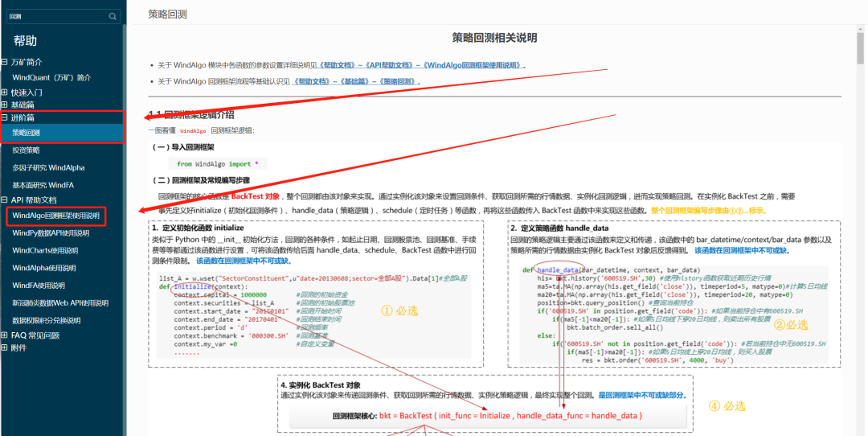Click the inline WindAlgo code tag

click(x=193, y=131)
